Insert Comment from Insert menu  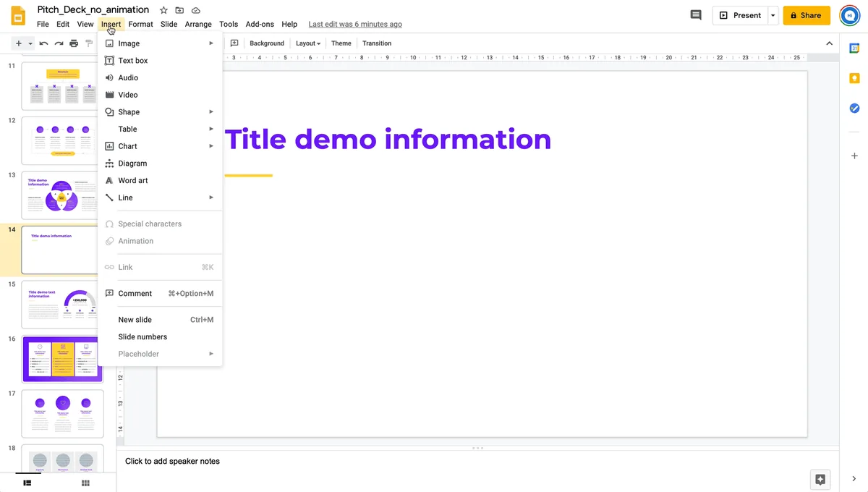click(160, 293)
